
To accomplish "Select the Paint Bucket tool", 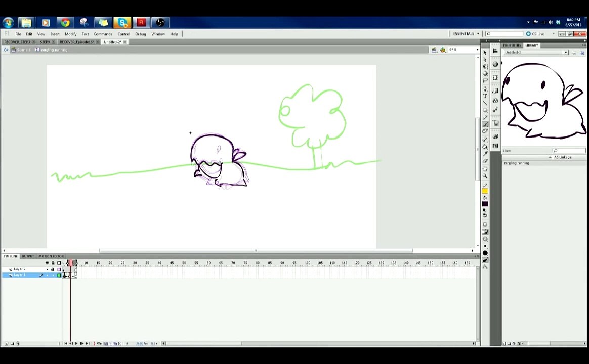I will [x=485, y=147].
